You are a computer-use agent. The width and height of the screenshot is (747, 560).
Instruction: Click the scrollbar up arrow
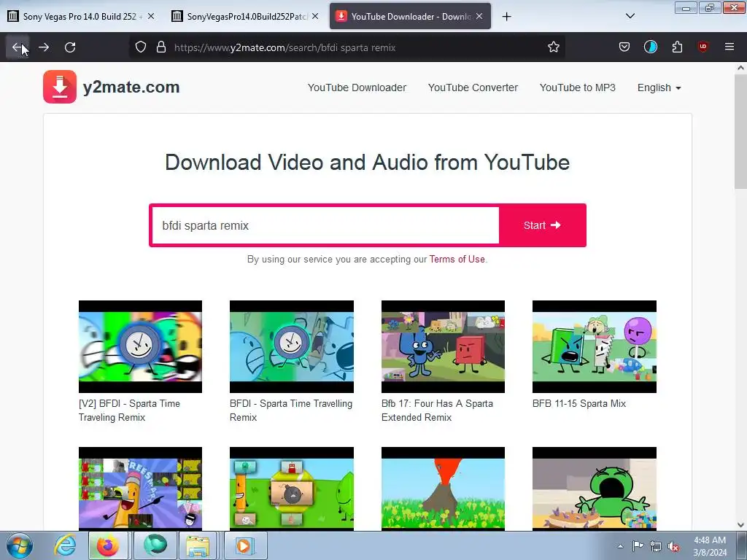tap(740, 68)
